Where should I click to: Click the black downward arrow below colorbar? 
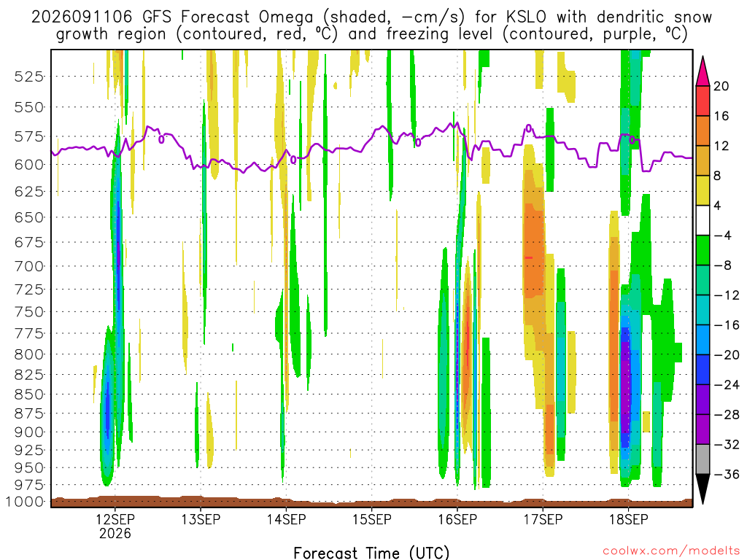[703, 489]
